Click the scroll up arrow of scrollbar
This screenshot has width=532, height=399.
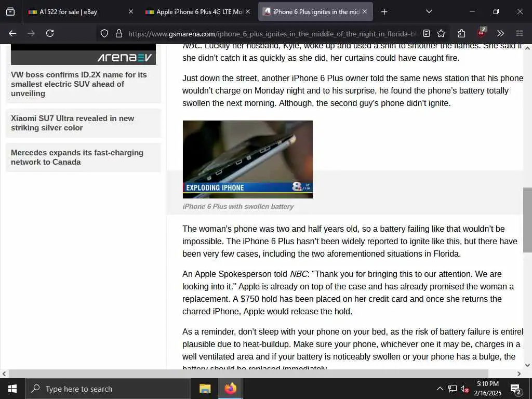point(527,48)
